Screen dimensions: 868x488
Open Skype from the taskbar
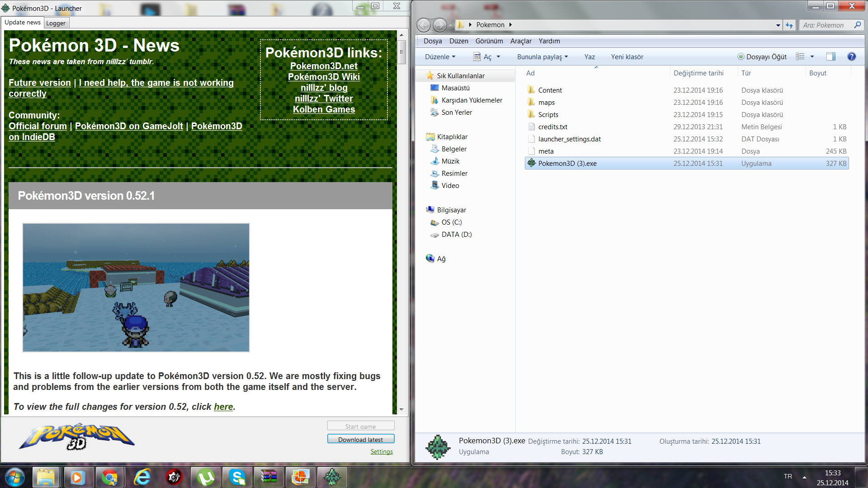237,477
